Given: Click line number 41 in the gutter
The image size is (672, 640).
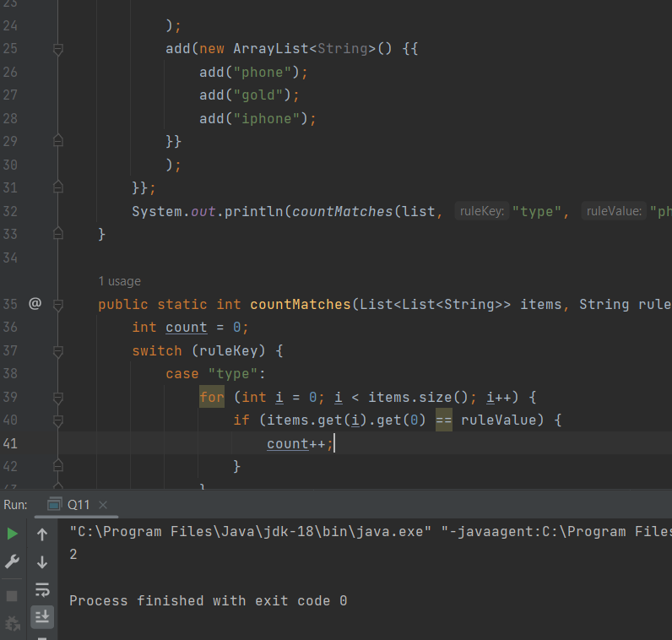Looking at the screenshot, I should 10,443.
